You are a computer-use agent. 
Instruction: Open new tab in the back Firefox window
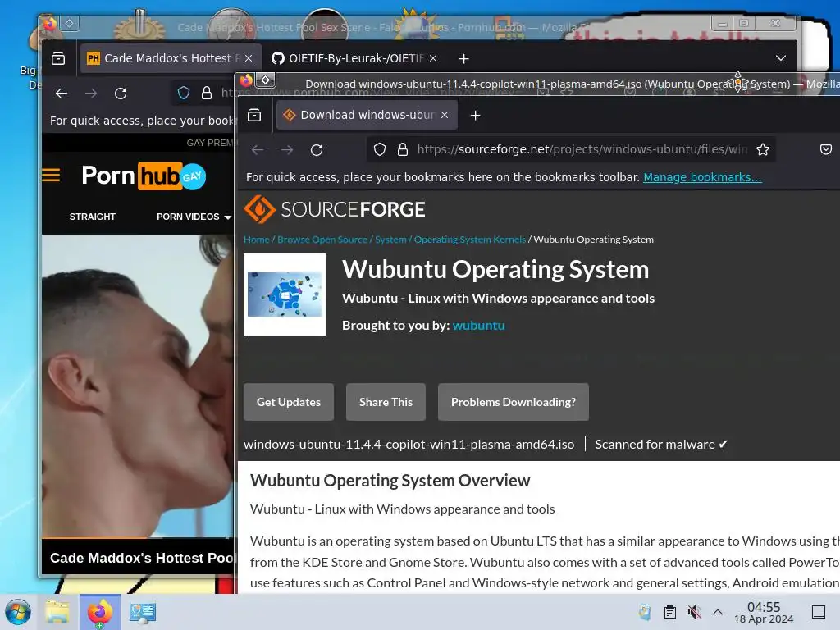(x=464, y=58)
